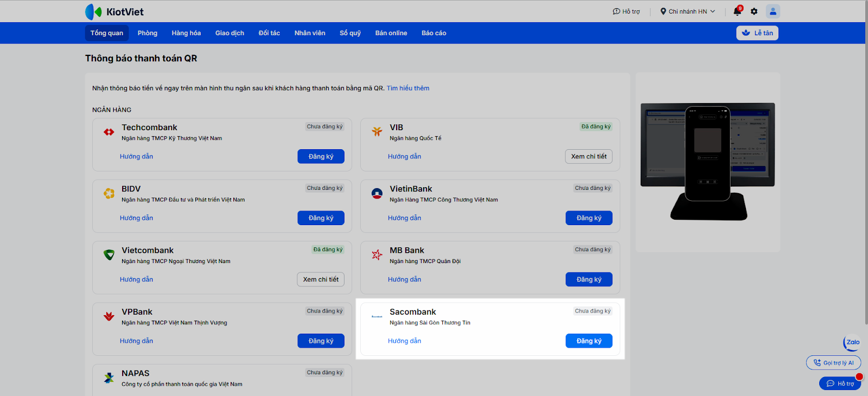Screen dimensions: 868x396
Task: Click the Sacombank logo icon
Action: click(377, 316)
